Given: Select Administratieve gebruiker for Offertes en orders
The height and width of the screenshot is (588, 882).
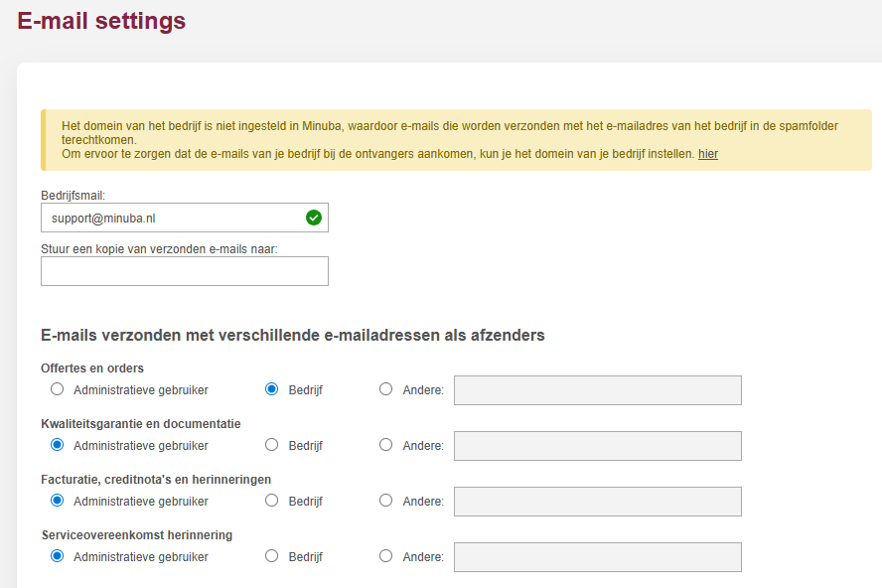Looking at the screenshot, I should 58,389.
